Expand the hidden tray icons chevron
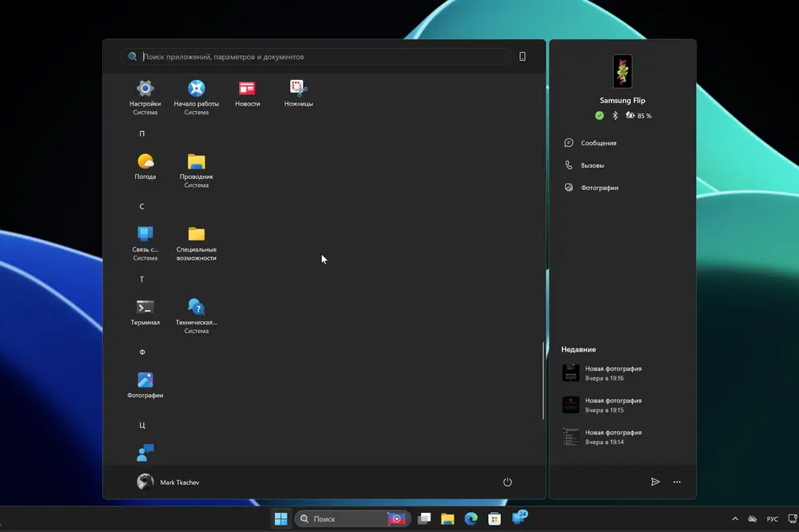Viewport: 799px width, 532px height. click(735, 518)
